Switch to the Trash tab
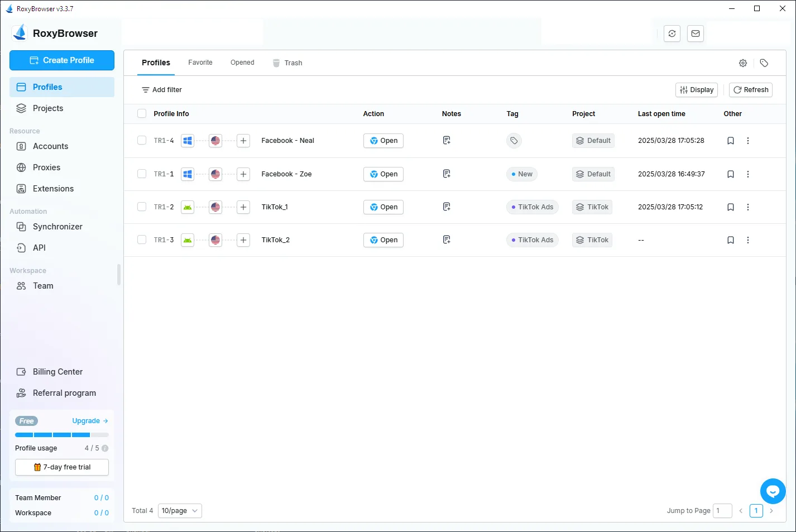Image resolution: width=796 pixels, height=532 pixels. pyautogui.click(x=287, y=63)
